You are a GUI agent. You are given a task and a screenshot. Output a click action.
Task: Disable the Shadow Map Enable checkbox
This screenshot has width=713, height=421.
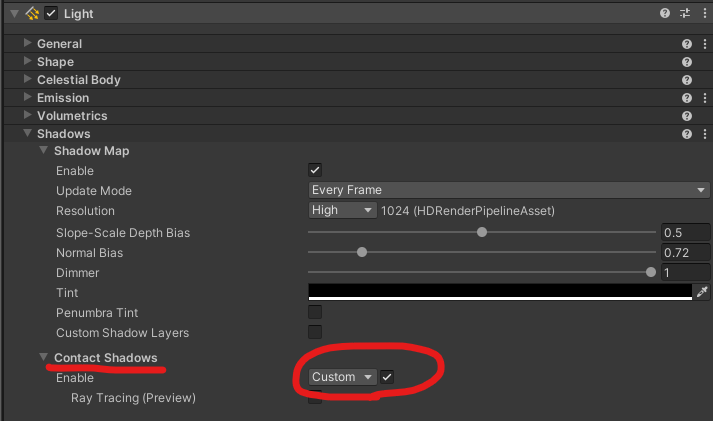tap(315, 171)
